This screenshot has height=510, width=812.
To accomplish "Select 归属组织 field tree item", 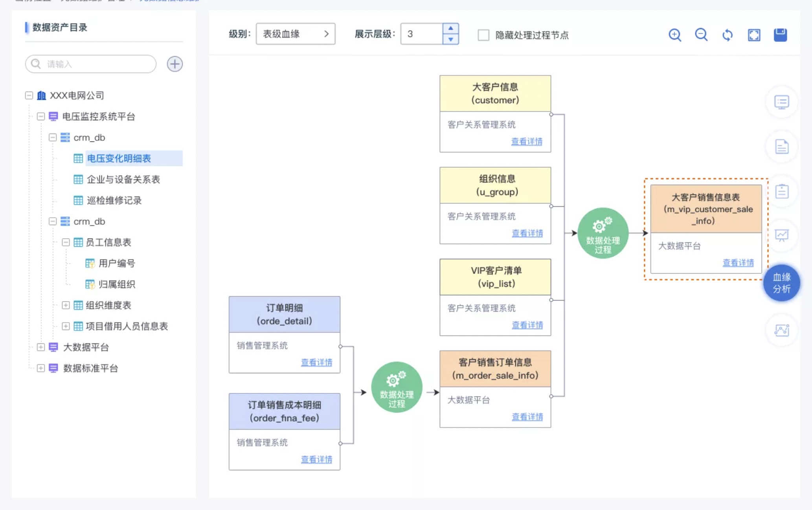I will click(x=117, y=284).
